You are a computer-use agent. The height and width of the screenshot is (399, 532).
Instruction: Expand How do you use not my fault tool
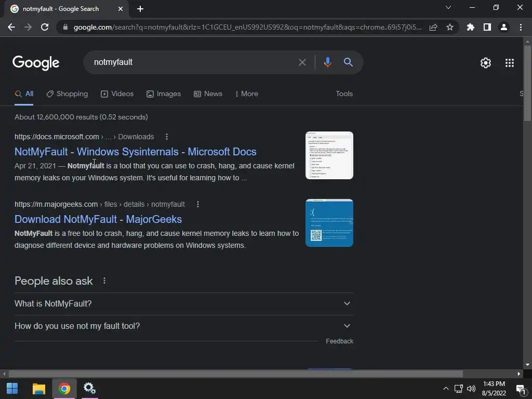click(183, 326)
